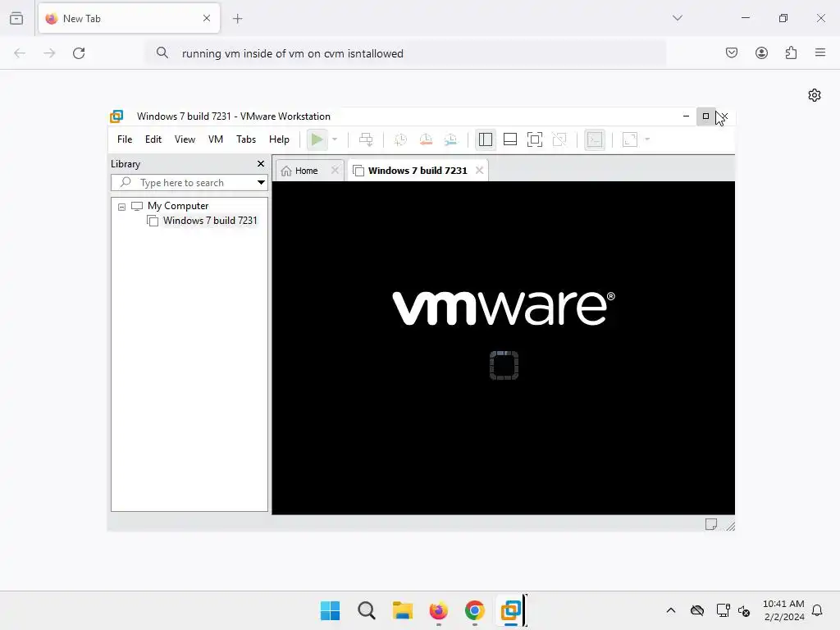Image resolution: width=840 pixels, height=630 pixels.
Task: Click the Firefox address bar
Action: click(406, 53)
